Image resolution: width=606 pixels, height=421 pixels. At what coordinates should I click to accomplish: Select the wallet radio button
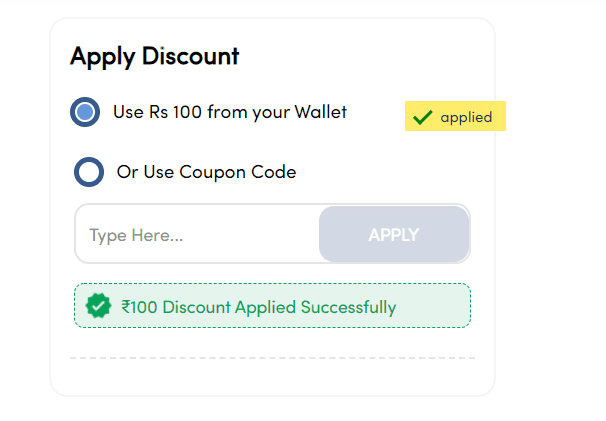click(x=85, y=112)
